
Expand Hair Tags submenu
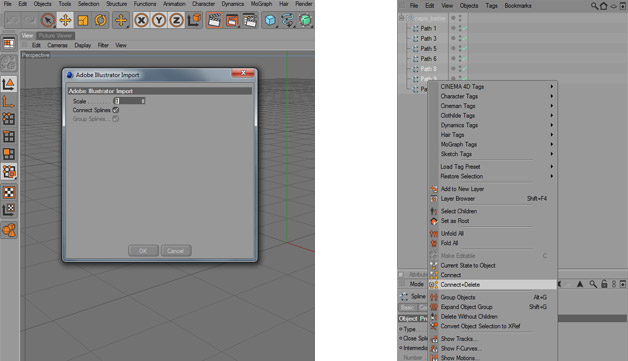coord(493,135)
